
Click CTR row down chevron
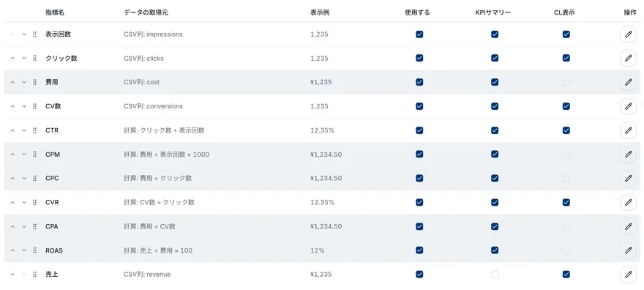pyautogui.click(x=24, y=130)
